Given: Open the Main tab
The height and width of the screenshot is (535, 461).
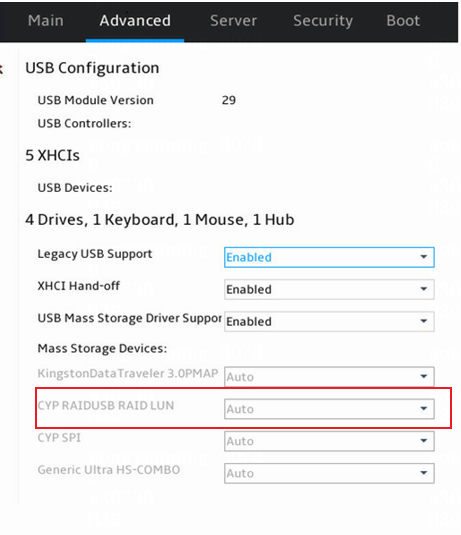Looking at the screenshot, I should click(x=46, y=21).
